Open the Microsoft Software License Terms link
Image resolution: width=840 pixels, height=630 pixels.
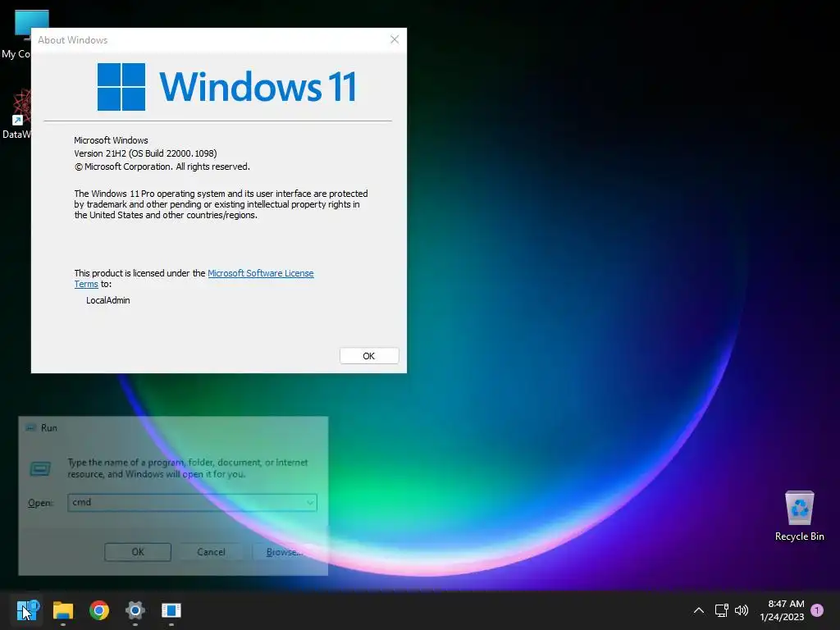click(x=260, y=273)
